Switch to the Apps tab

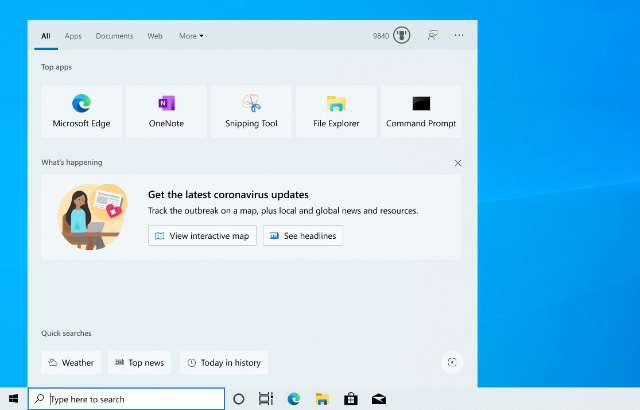[x=73, y=36]
